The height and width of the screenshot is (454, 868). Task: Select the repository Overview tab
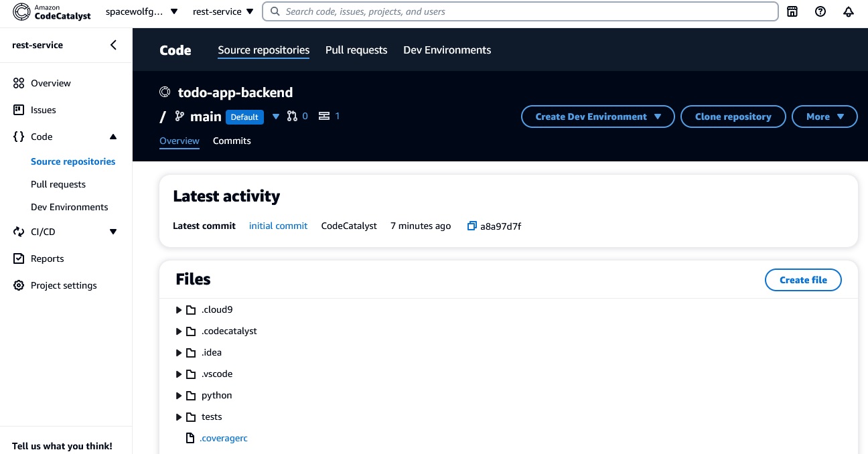179,141
